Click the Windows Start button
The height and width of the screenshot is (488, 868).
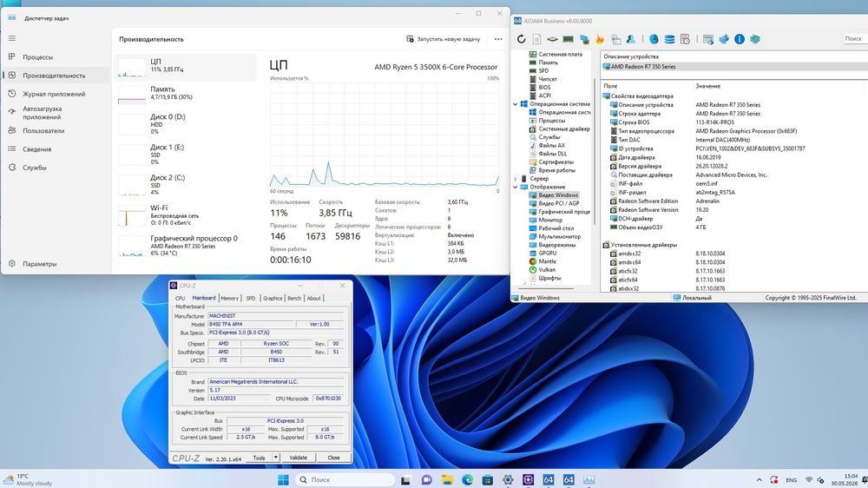[x=283, y=479]
